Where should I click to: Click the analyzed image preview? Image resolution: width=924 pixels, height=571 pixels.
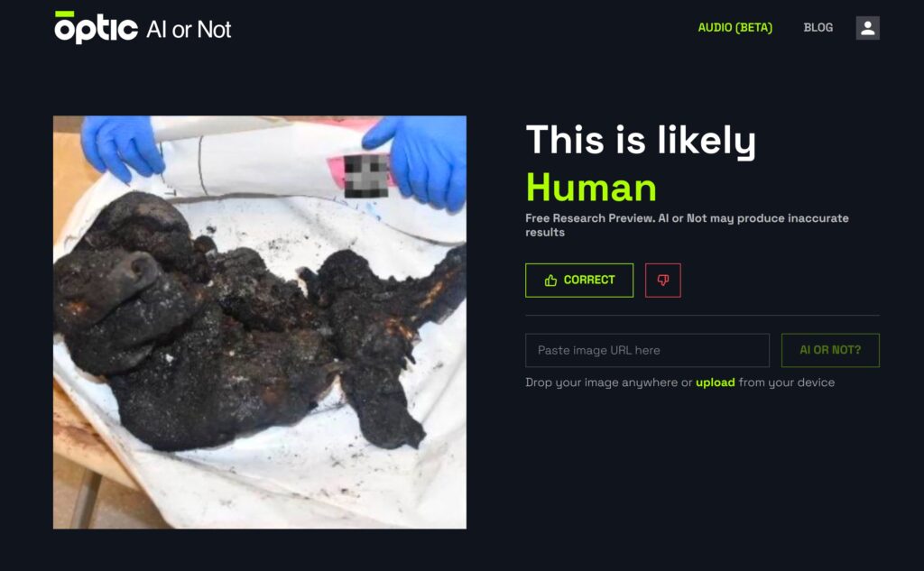(x=260, y=322)
